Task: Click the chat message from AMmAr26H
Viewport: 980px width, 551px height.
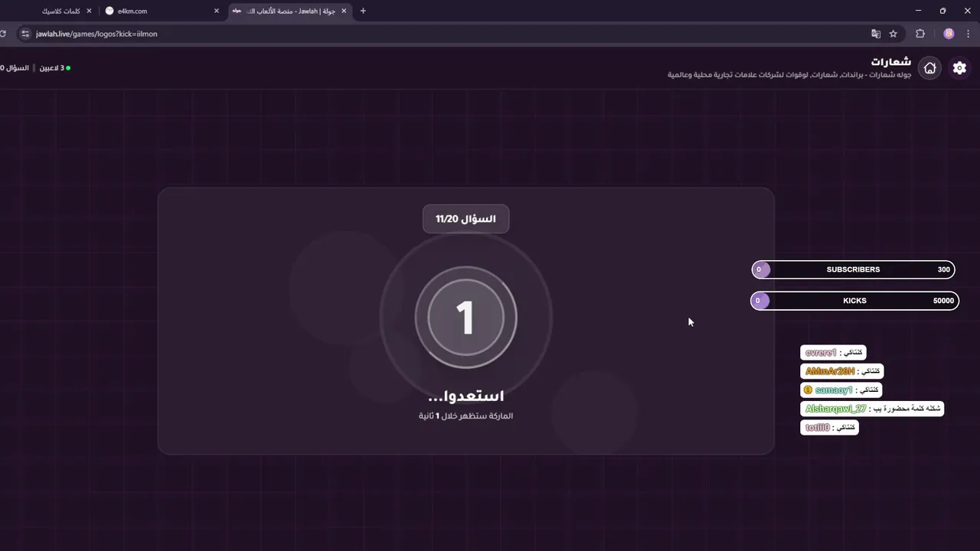Action: point(842,371)
